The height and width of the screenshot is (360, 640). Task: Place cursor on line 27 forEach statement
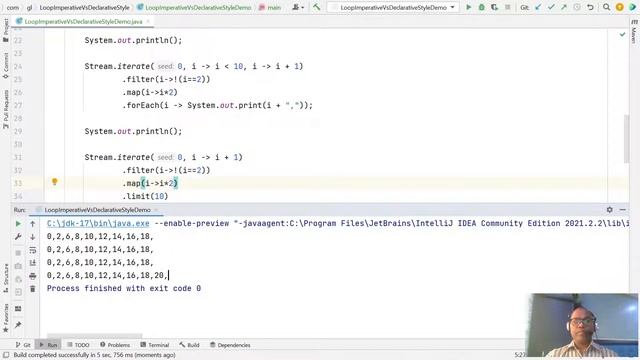coord(218,105)
